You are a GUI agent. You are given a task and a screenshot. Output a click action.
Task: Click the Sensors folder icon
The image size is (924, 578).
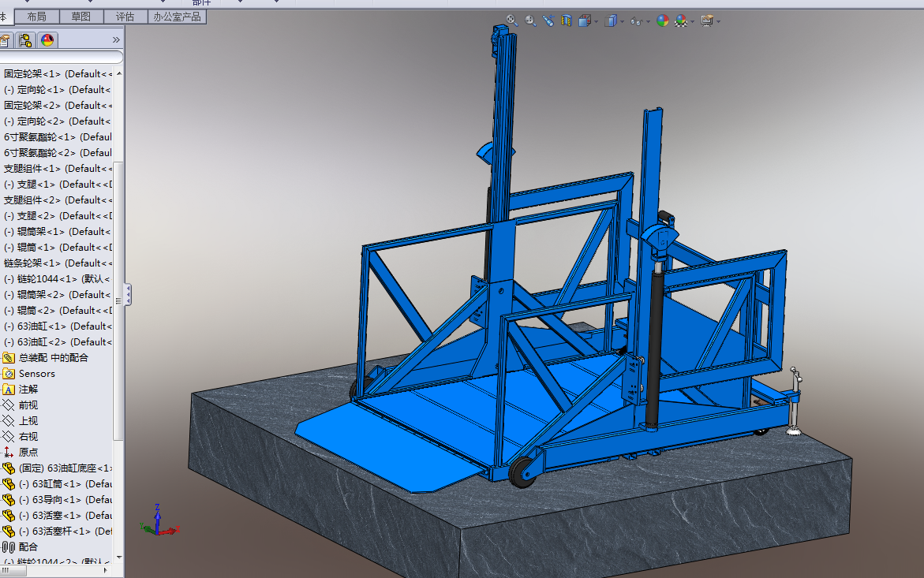click(8, 374)
